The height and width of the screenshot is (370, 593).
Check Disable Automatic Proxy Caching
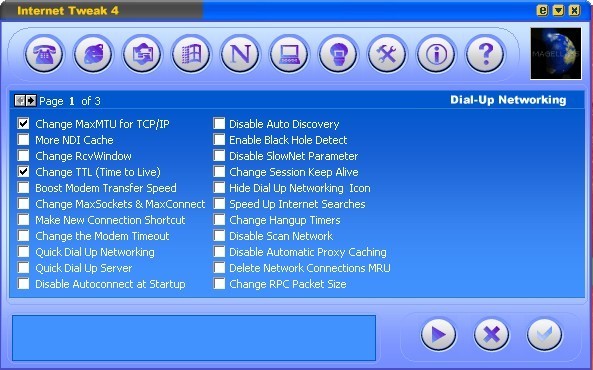[x=219, y=252]
